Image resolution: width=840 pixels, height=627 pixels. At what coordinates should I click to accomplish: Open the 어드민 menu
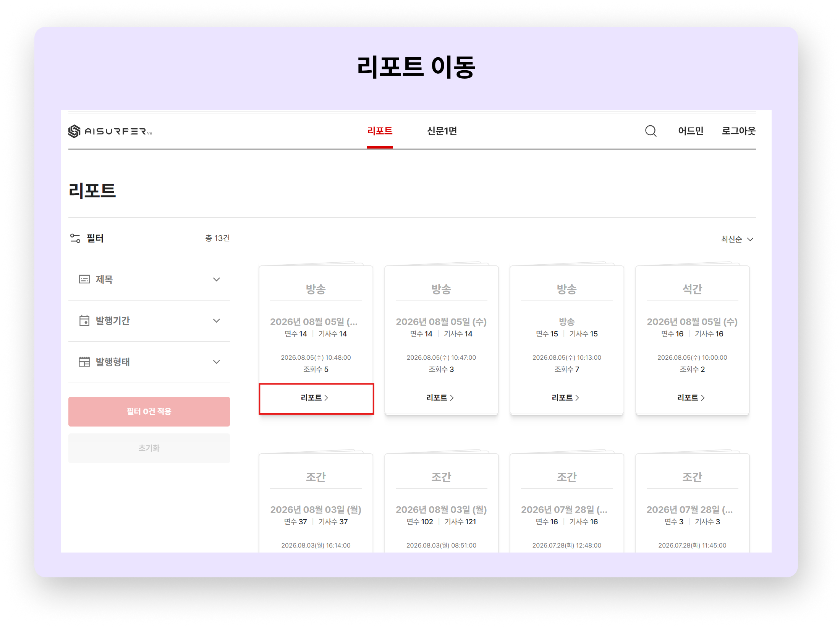[691, 131]
